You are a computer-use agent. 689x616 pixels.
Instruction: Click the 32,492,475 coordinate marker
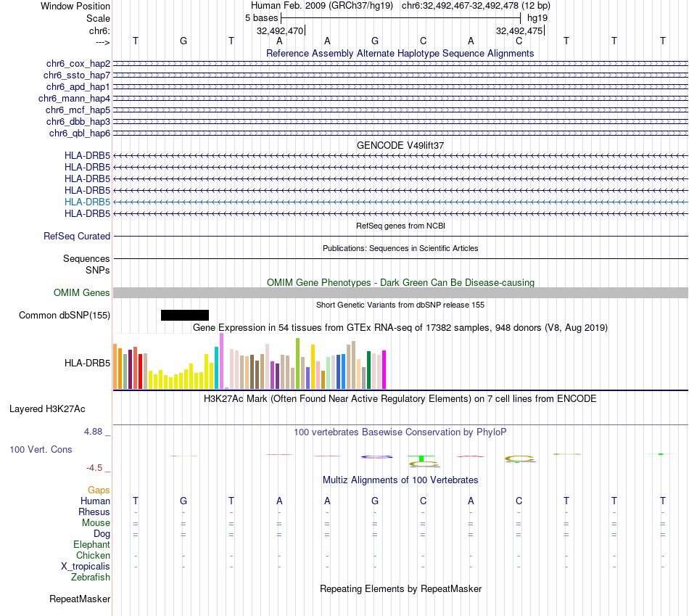(519, 30)
